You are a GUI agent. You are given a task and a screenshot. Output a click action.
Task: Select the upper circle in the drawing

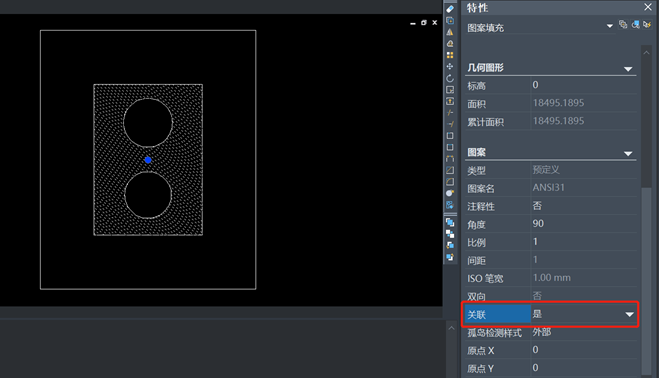148,123
